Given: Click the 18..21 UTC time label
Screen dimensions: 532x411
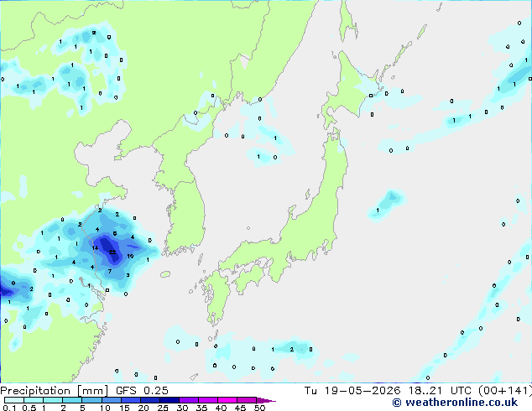Looking at the screenshot, I should (440, 391).
